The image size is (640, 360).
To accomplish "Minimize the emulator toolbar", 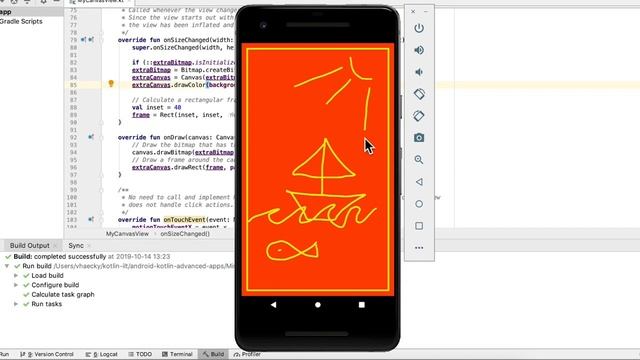I will 426,11.
